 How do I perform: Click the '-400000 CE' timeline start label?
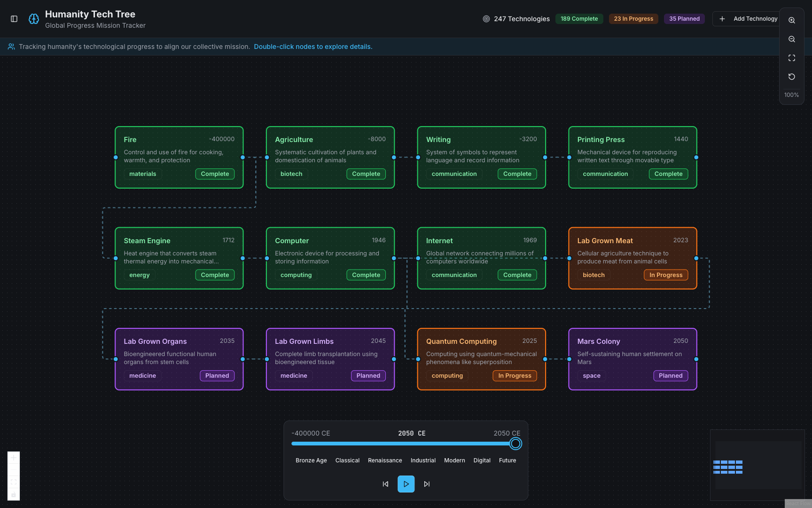click(x=311, y=433)
